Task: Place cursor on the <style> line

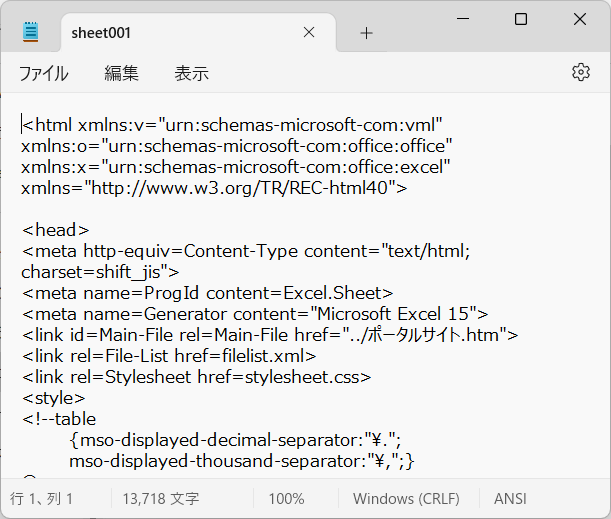Action: coord(54,397)
